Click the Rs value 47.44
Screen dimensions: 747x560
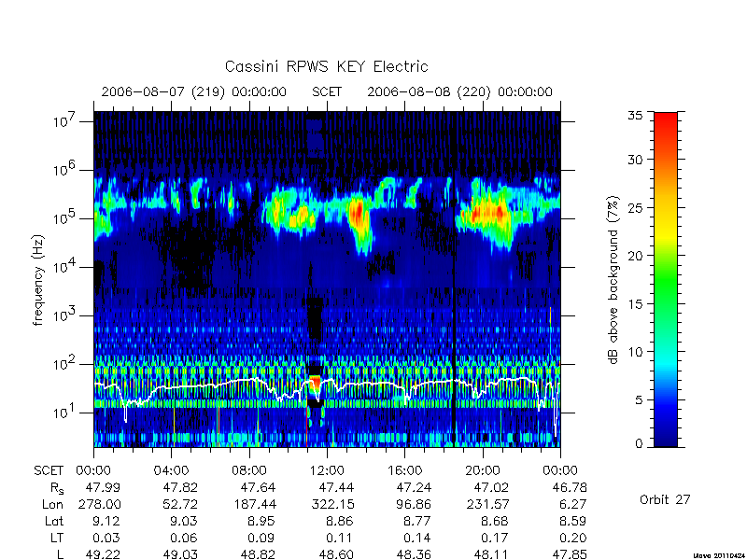click(336, 487)
